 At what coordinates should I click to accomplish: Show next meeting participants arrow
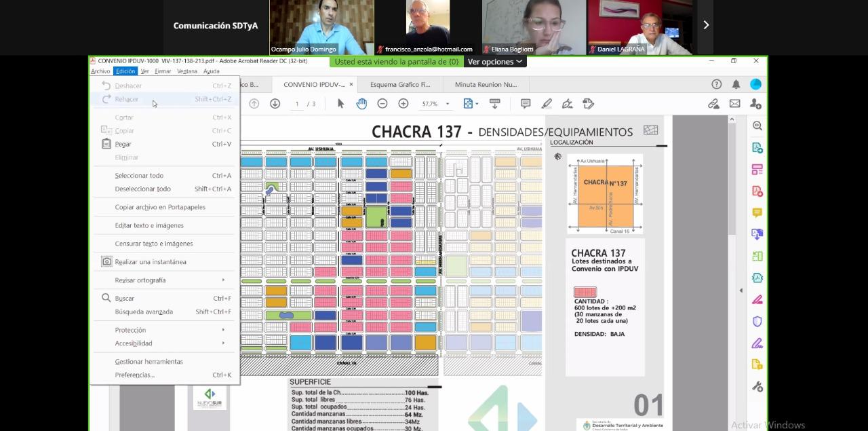705,25
